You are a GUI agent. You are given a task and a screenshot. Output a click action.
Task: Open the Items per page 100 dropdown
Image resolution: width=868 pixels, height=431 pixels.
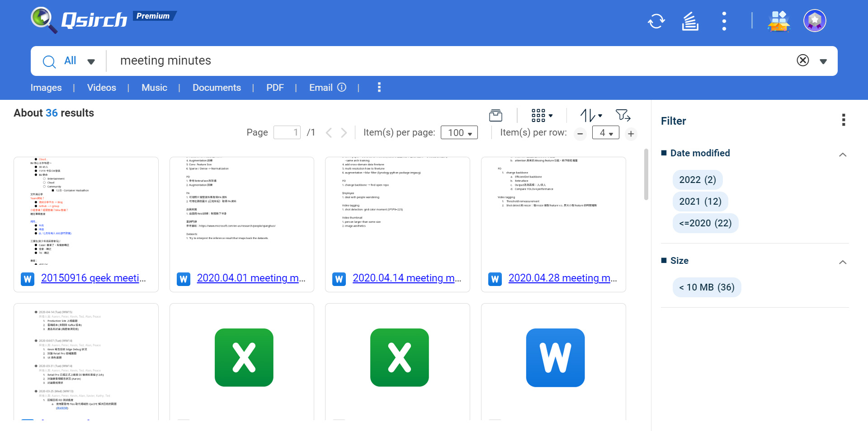click(x=459, y=133)
